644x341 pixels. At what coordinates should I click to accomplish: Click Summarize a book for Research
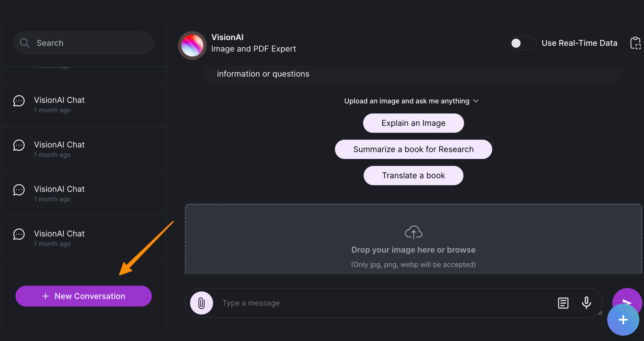[x=413, y=149]
